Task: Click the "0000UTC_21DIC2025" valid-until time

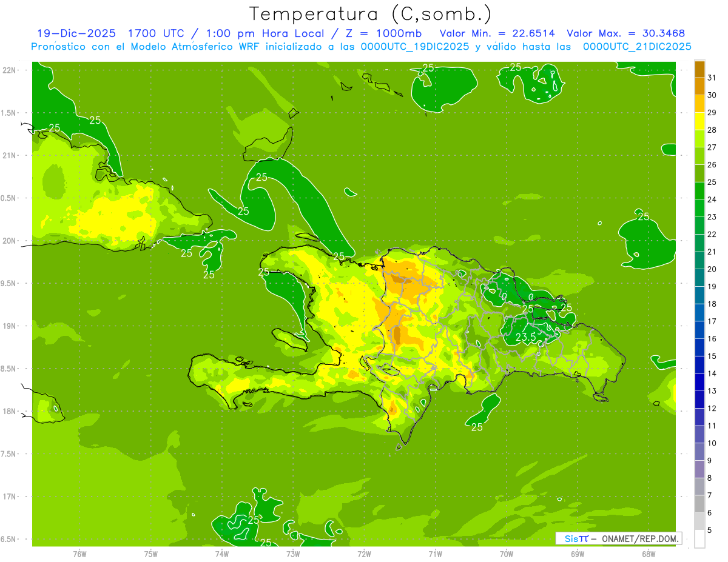Action: pyautogui.click(x=637, y=47)
